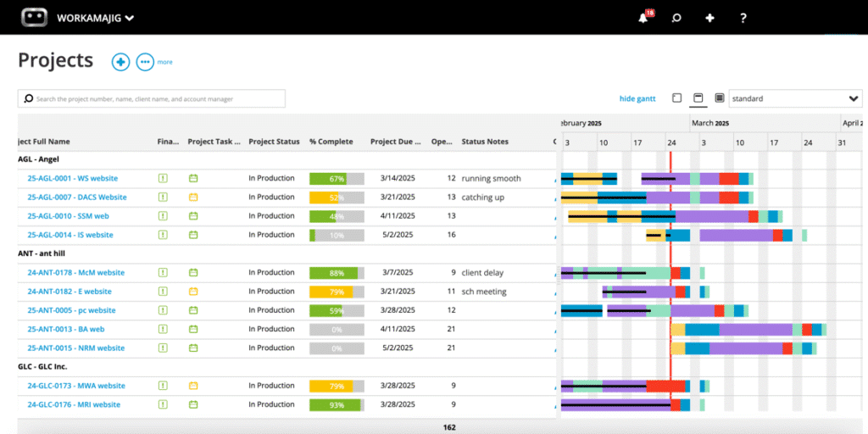Open the more options ellipsis circle icon
This screenshot has height=434, width=868.
(x=145, y=62)
